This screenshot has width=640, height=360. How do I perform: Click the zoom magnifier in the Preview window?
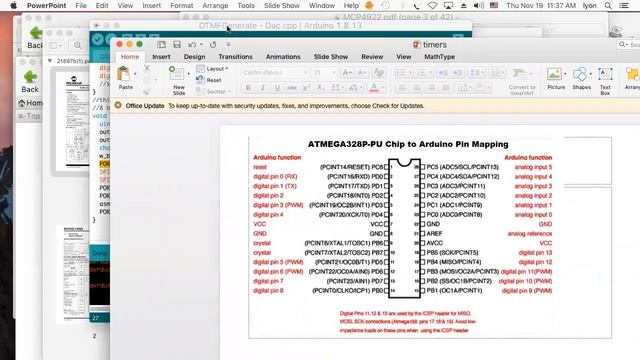point(78,45)
